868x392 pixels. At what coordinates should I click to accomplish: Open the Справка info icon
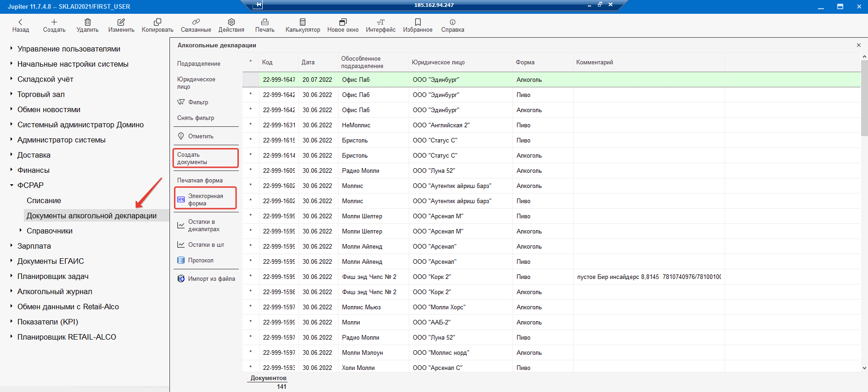(453, 22)
